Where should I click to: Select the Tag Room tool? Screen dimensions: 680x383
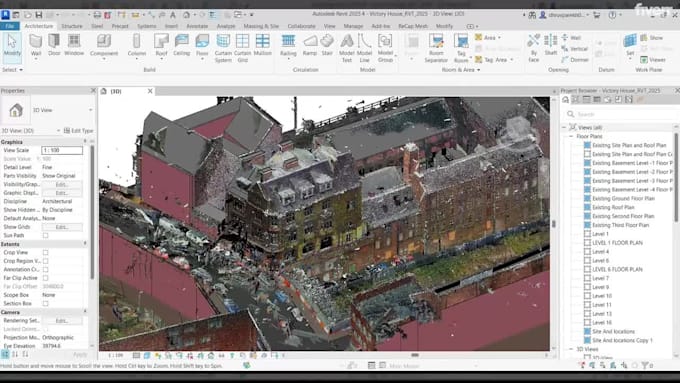click(461, 48)
